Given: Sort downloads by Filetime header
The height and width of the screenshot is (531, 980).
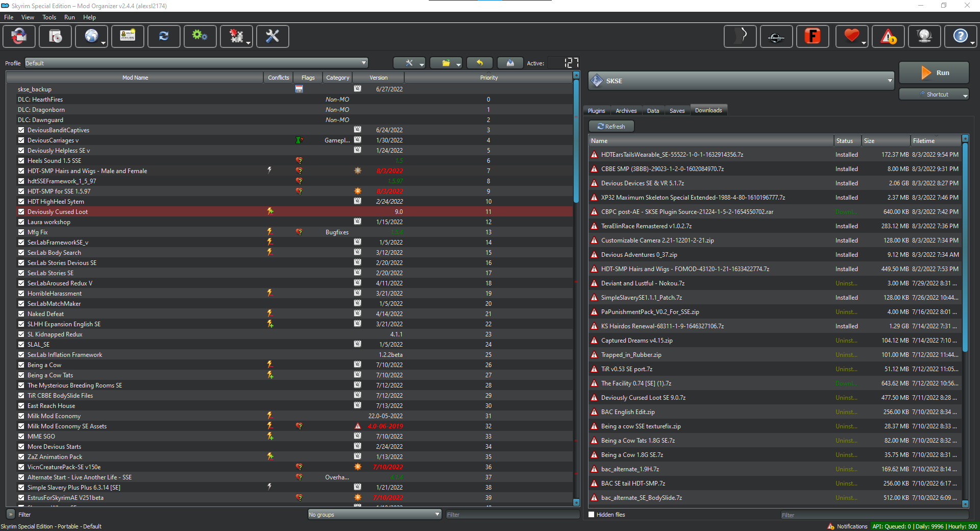Looking at the screenshot, I should [x=936, y=141].
